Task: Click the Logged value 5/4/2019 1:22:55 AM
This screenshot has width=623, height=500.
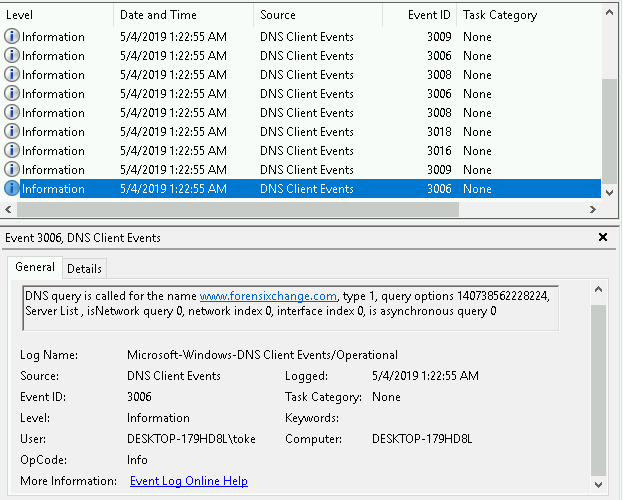Action: [425, 376]
